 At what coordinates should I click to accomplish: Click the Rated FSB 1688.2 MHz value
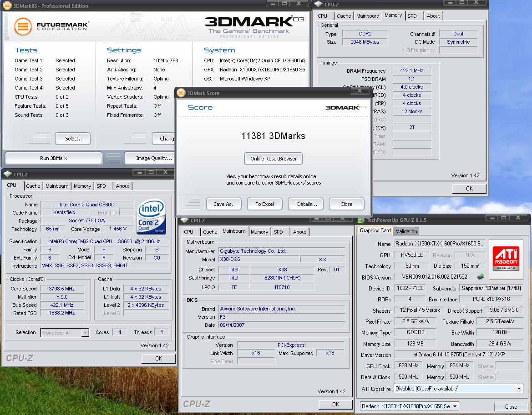62,313
